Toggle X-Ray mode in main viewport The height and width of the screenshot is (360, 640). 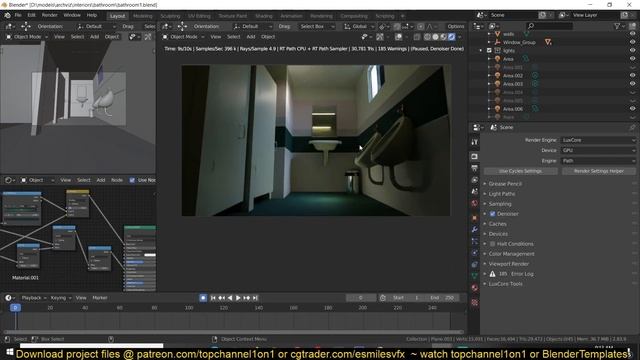pos(417,37)
